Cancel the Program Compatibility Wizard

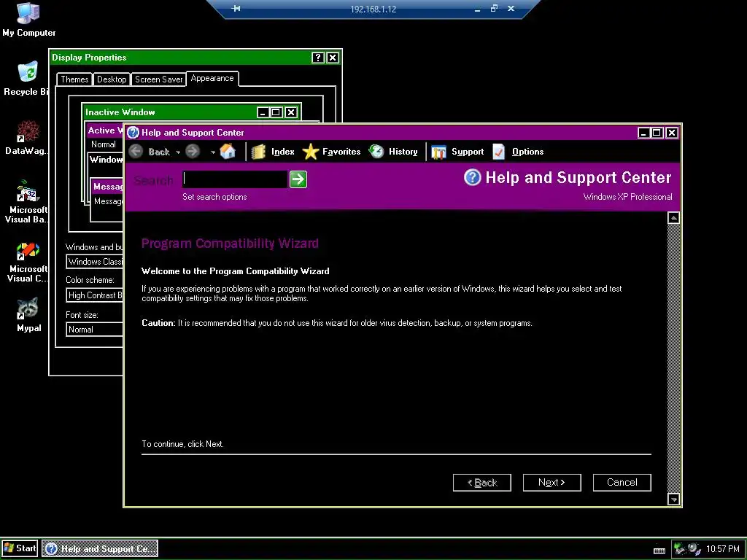pos(622,483)
